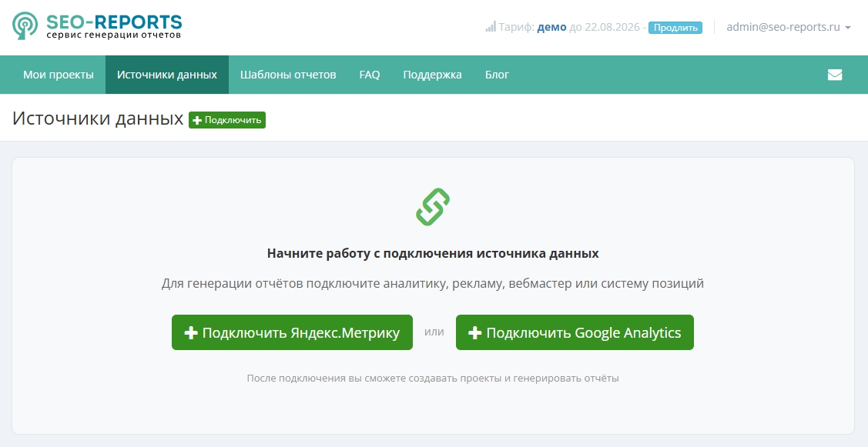Viewport: 868px width, 447px height.
Task: Click the сервис генерации отчетов tagline
Action: (113, 35)
